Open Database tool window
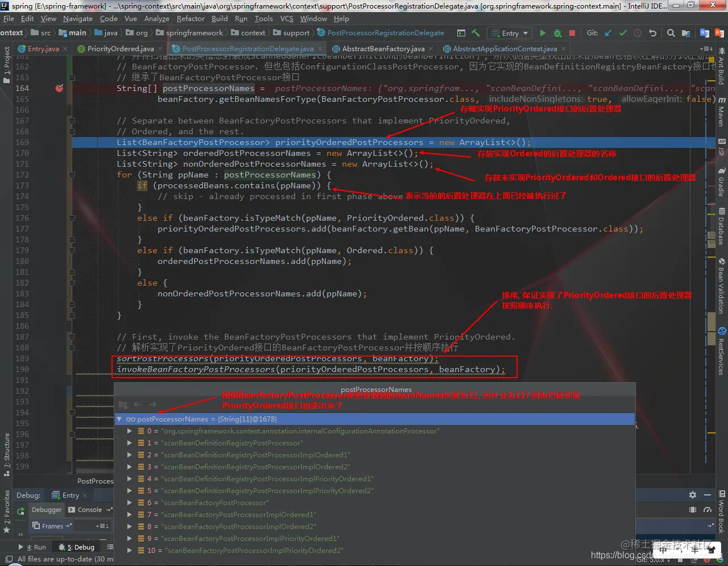The image size is (728, 566). coord(721,226)
